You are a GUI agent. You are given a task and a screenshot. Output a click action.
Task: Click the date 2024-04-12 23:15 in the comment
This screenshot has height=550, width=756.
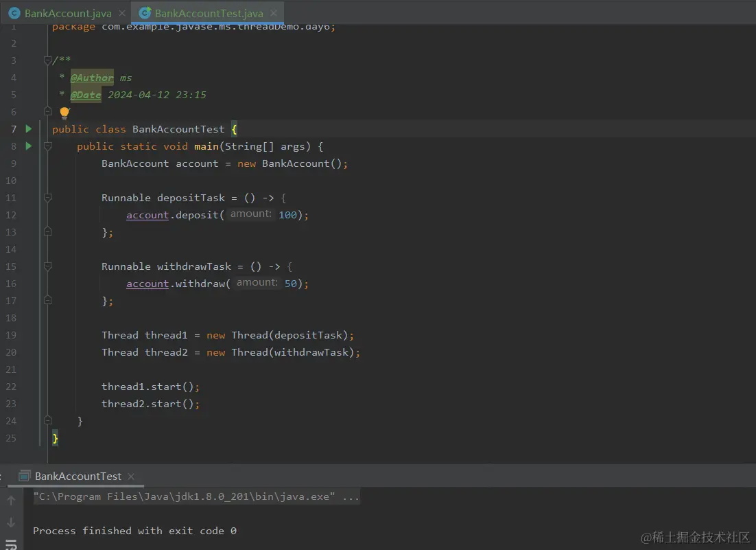point(156,95)
